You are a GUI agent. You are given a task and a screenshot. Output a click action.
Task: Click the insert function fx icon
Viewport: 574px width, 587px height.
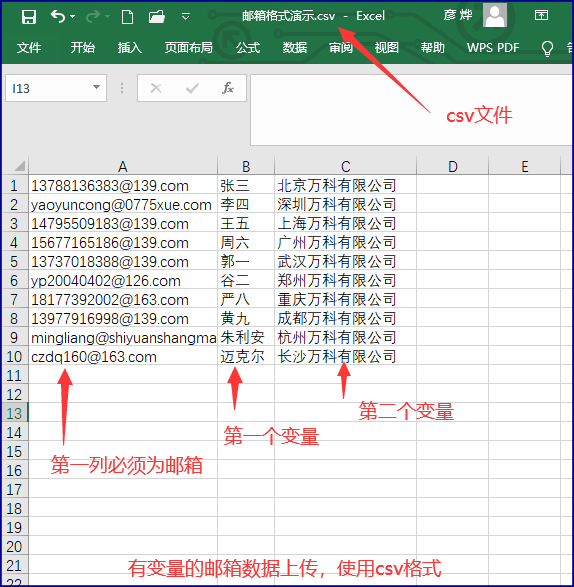[228, 88]
